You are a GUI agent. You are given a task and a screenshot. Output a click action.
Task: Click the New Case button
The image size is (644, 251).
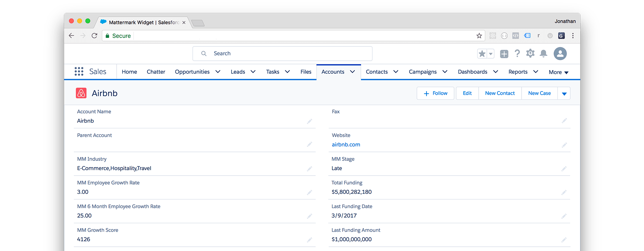click(x=540, y=93)
